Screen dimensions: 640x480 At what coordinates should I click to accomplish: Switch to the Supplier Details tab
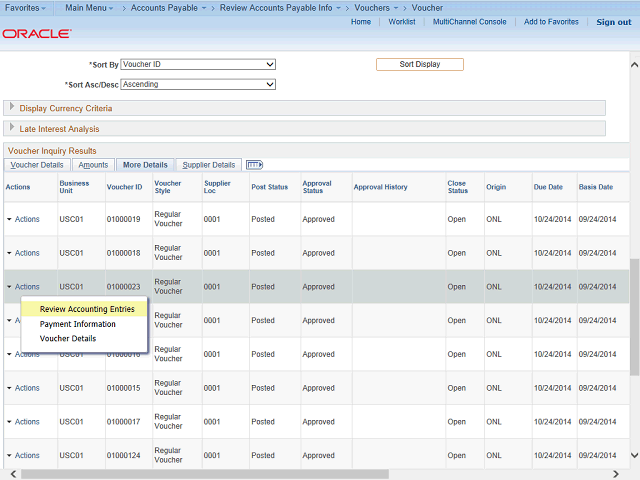coord(209,165)
